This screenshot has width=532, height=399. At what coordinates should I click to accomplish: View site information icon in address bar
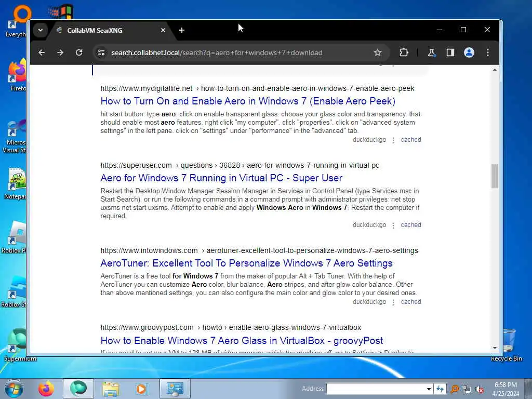click(x=101, y=52)
